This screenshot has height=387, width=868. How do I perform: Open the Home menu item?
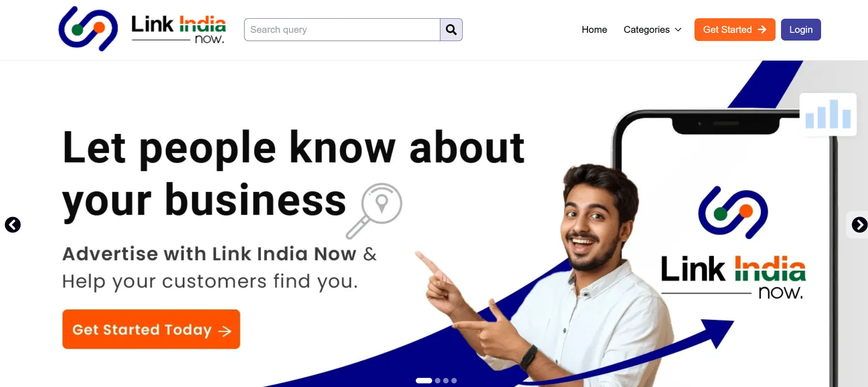pyautogui.click(x=594, y=30)
